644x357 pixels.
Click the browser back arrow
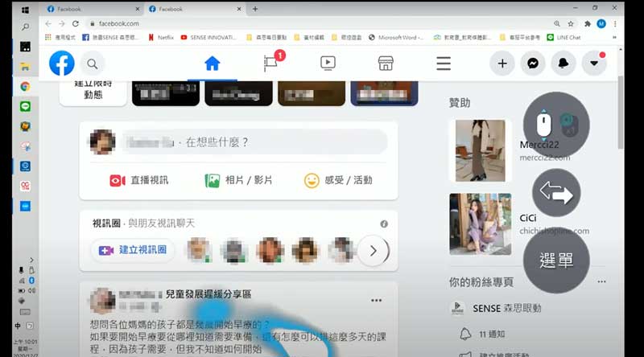coord(48,24)
